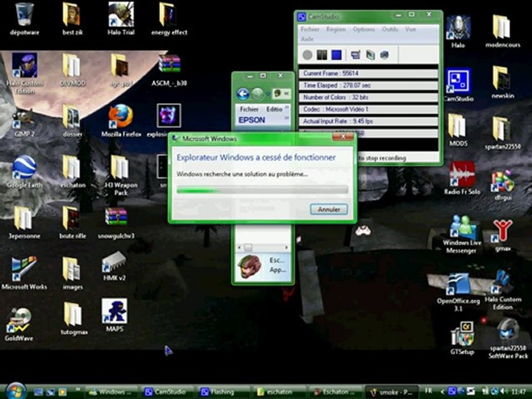Select the snowgulchw3 archive
This screenshot has height=399, width=532.
click(116, 222)
